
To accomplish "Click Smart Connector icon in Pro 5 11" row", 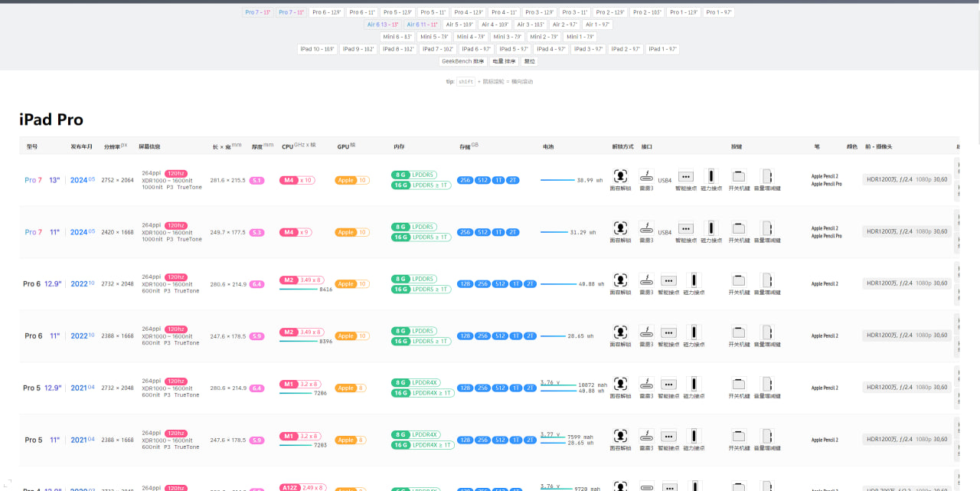I will tap(668, 436).
